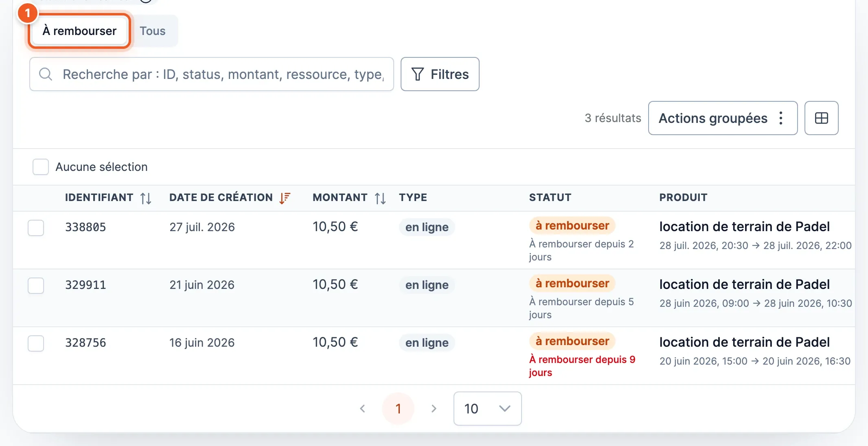Toggle the Aucune sélection checkbox
The image size is (868, 446).
(41, 167)
